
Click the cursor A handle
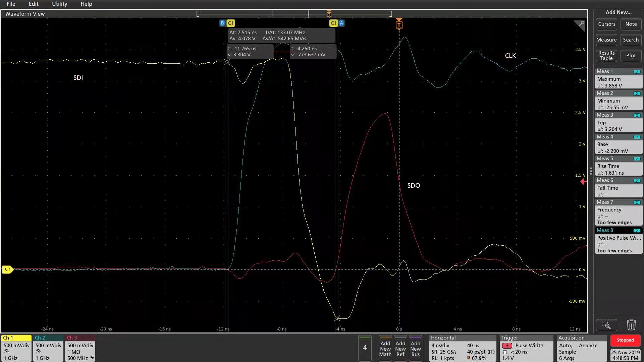341,23
